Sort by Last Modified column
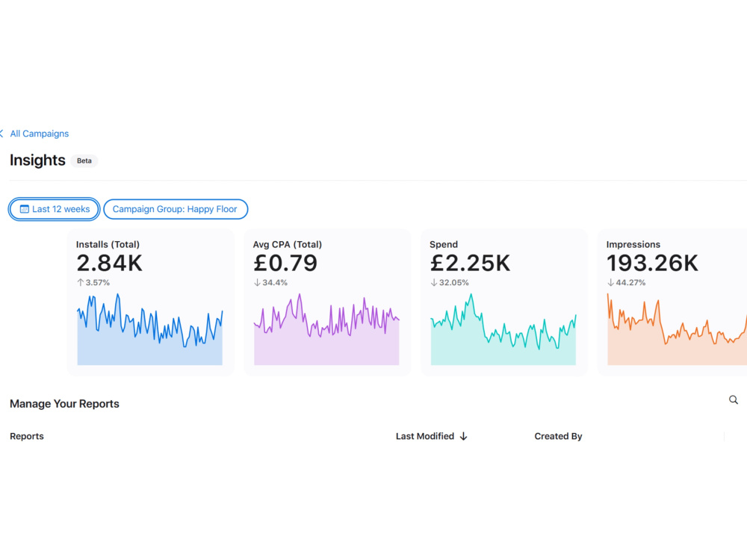This screenshot has width=747, height=560. (x=425, y=436)
